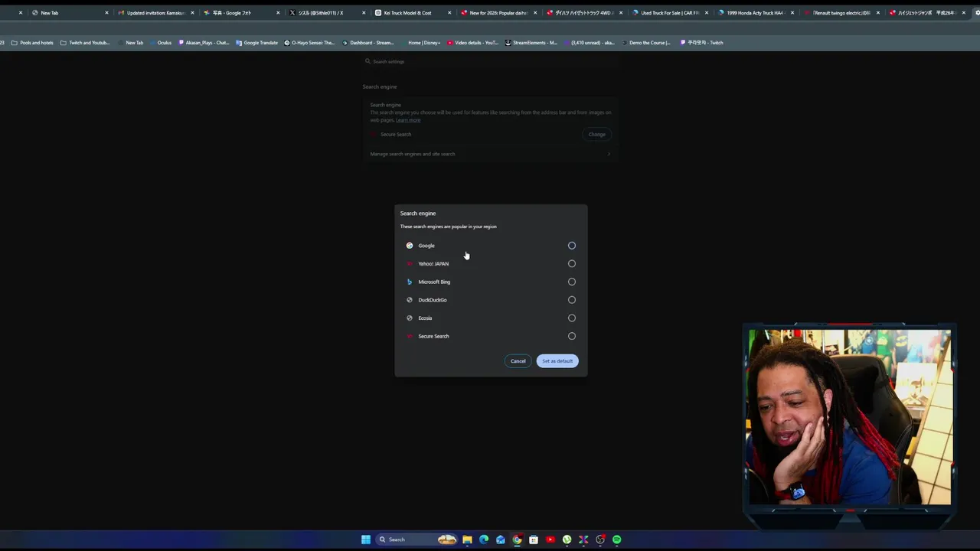Viewport: 980px width, 551px height.
Task: Open YouTube app from the taskbar
Action: point(550,540)
